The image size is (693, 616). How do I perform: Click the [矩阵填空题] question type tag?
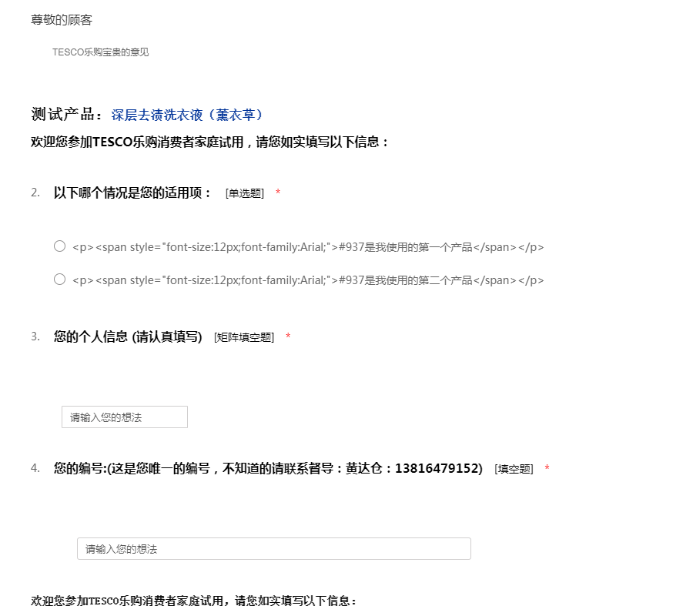coord(244,337)
